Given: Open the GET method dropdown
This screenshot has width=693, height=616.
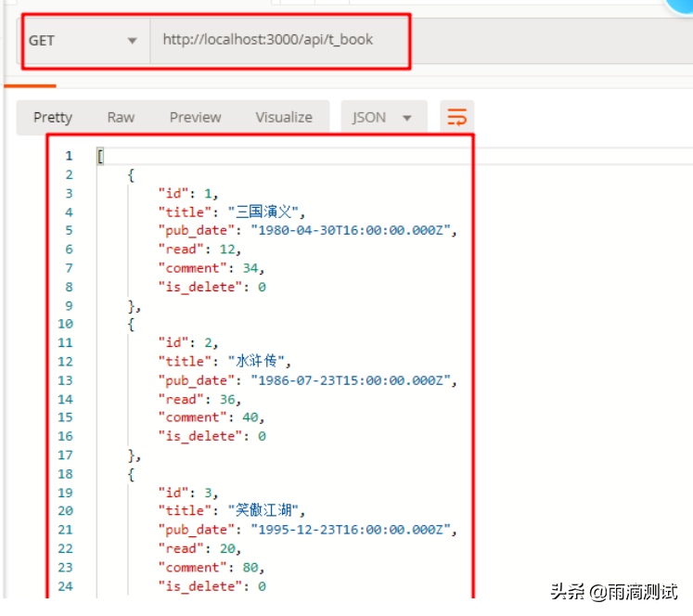Looking at the screenshot, I should [x=83, y=41].
